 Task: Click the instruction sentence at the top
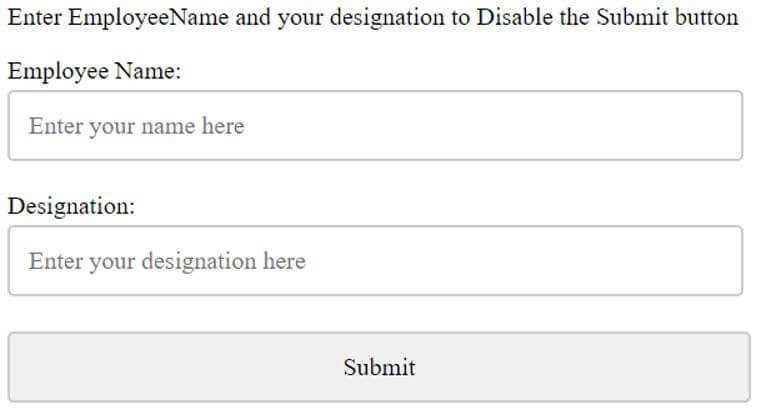coord(373,19)
